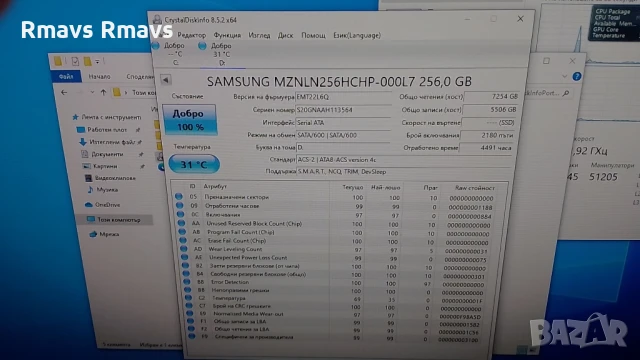Click the interface field Serial ATA
This screenshot has height=360, width=640.
pos(343,122)
